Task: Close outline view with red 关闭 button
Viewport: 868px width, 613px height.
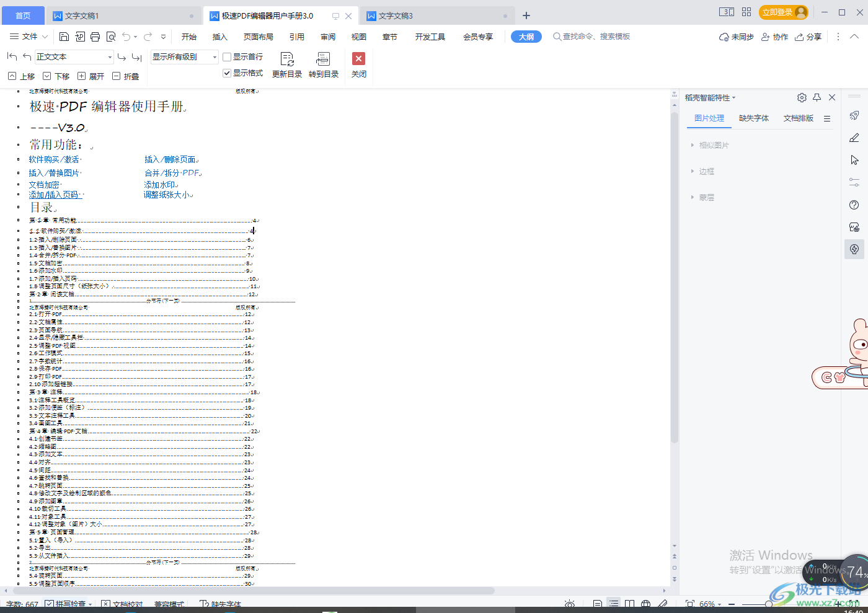Action: point(358,65)
